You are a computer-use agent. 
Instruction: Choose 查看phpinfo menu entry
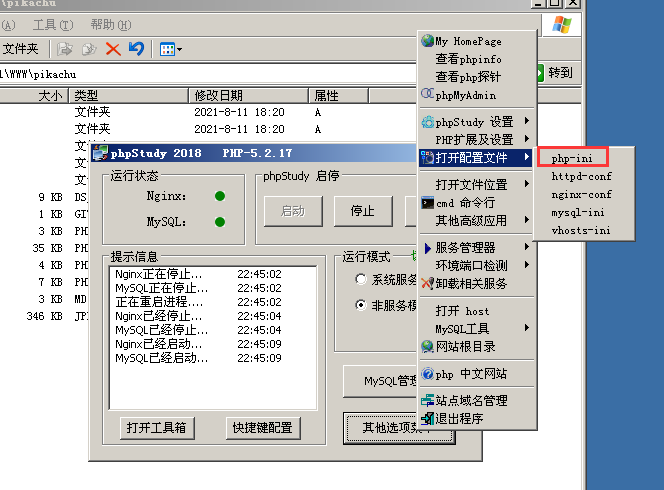pos(468,59)
